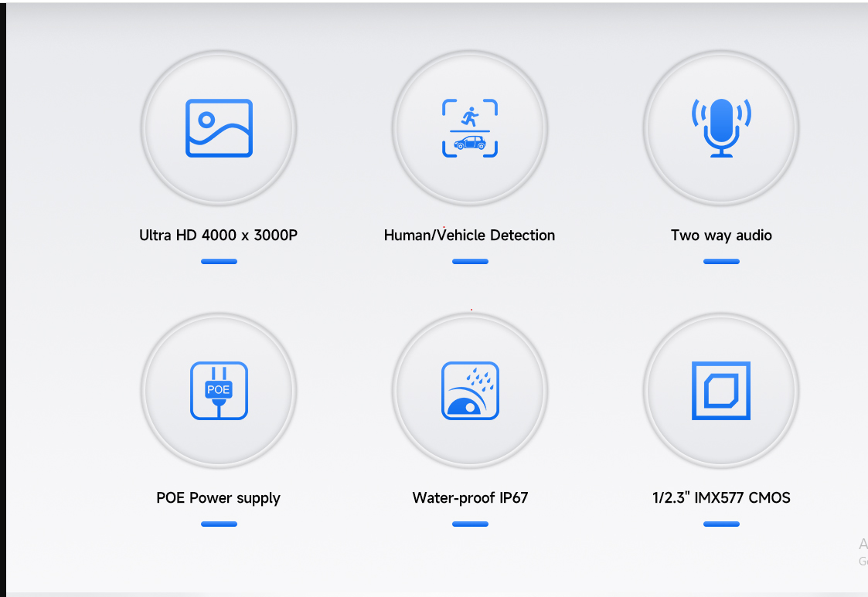This screenshot has height=597, width=868.
Task: Click blue bar under IMX577 CMOS label
Action: tap(721, 524)
